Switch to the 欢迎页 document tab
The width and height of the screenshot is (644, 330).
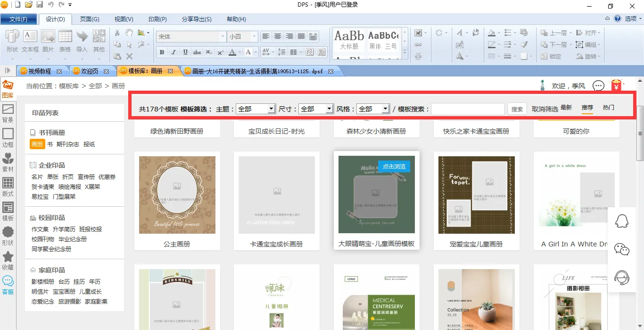pyautogui.click(x=90, y=71)
